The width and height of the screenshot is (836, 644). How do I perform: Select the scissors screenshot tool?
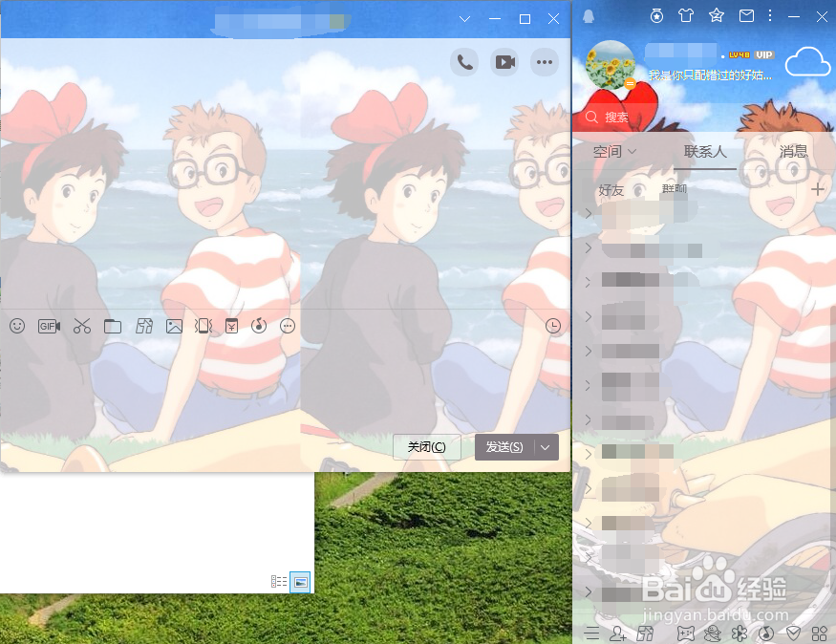[81, 326]
